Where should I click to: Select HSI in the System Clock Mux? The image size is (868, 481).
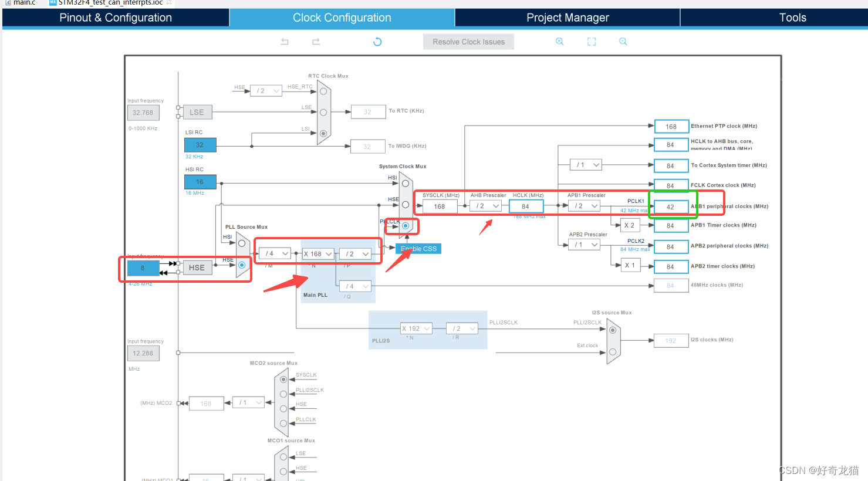coord(406,184)
